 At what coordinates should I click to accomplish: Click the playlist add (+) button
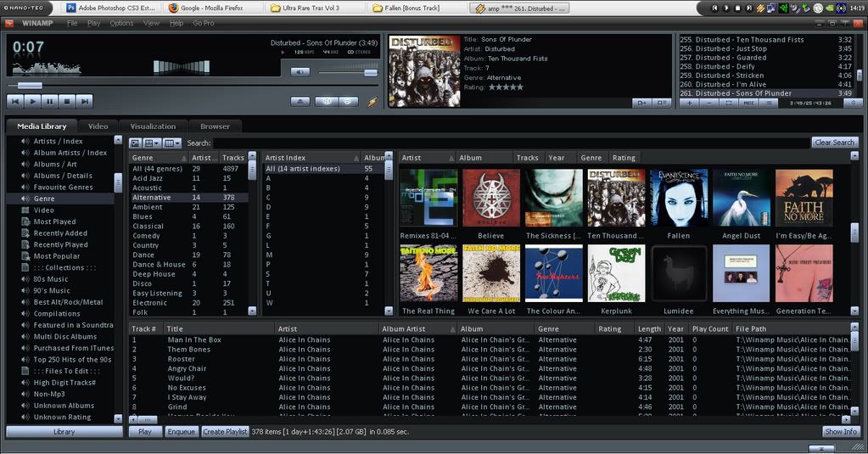[689, 103]
